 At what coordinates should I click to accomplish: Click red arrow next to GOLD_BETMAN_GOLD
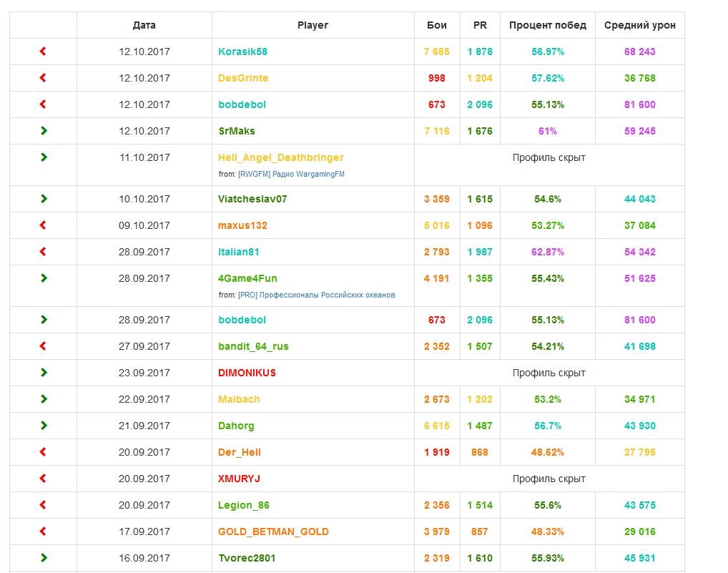point(43,532)
